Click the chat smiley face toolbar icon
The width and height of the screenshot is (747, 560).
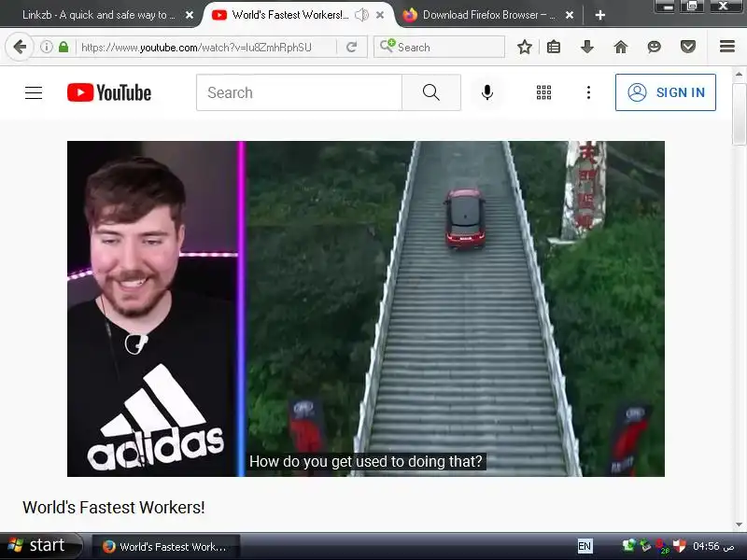pyautogui.click(x=655, y=47)
